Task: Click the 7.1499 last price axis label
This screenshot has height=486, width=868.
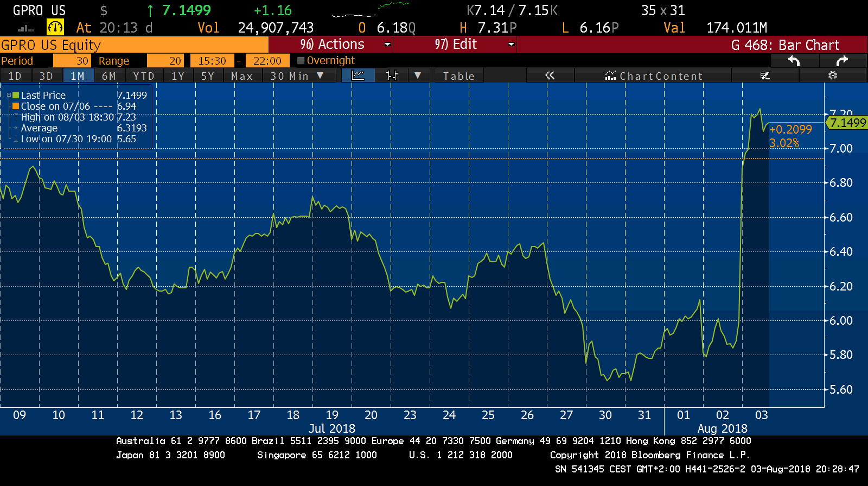Action: click(x=847, y=123)
